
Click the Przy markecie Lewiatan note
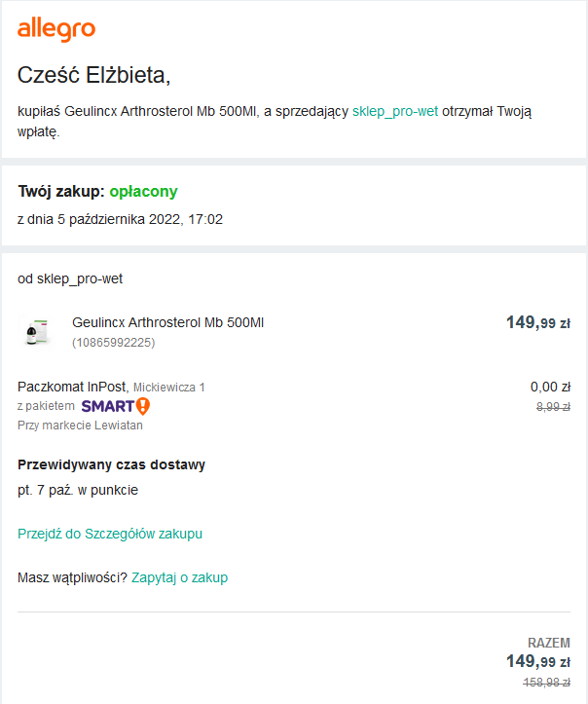tap(80, 425)
